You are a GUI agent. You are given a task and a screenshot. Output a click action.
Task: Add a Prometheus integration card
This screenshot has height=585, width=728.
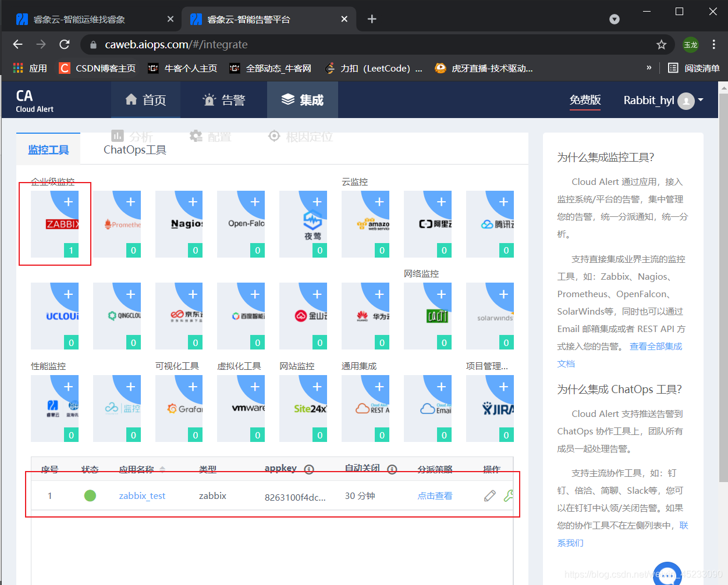pyautogui.click(x=117, y=224)
